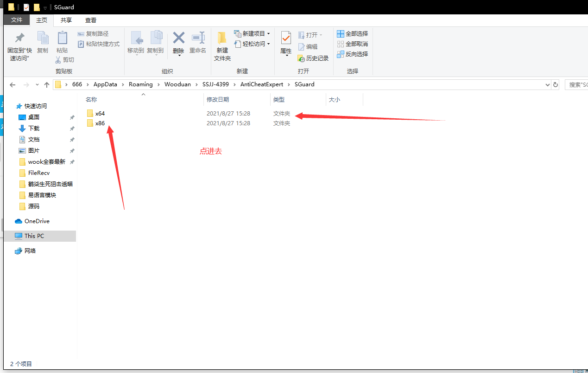Click Roaming in the address path
This screenshot has width=588, height=373.
tap(141, 84)
